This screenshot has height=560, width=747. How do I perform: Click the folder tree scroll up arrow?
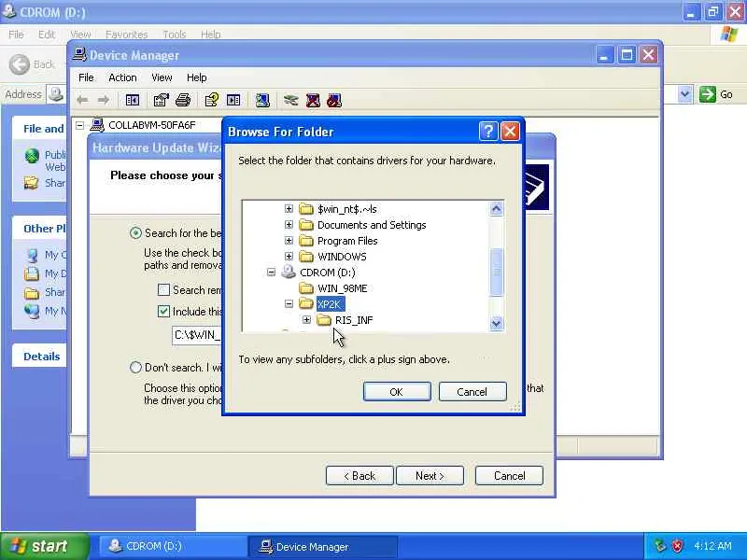(496, 208)
